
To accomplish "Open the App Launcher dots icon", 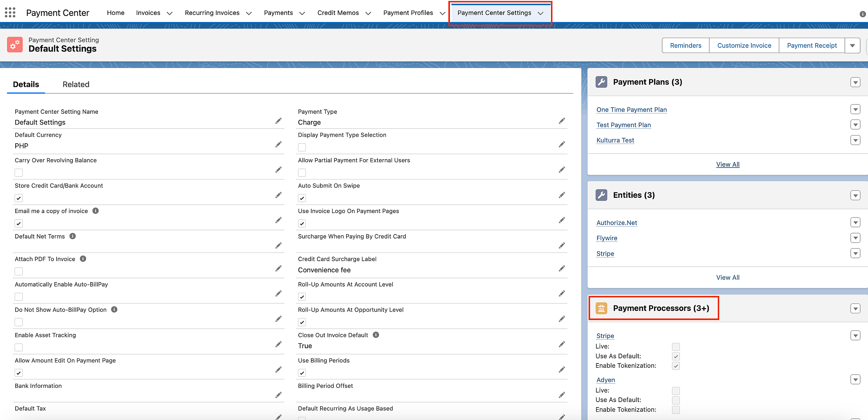I will point(10,13).
